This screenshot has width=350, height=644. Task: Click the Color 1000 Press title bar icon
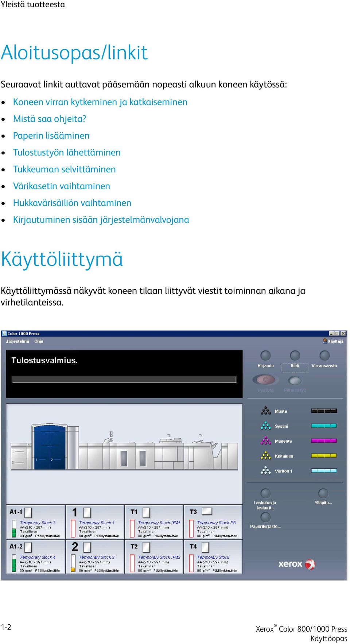(x=4, y=333)
